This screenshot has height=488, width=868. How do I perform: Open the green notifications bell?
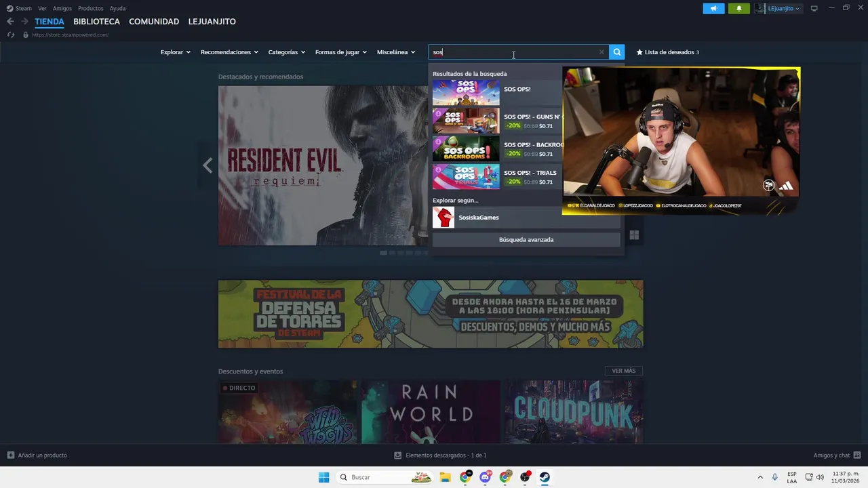point(739,8)
